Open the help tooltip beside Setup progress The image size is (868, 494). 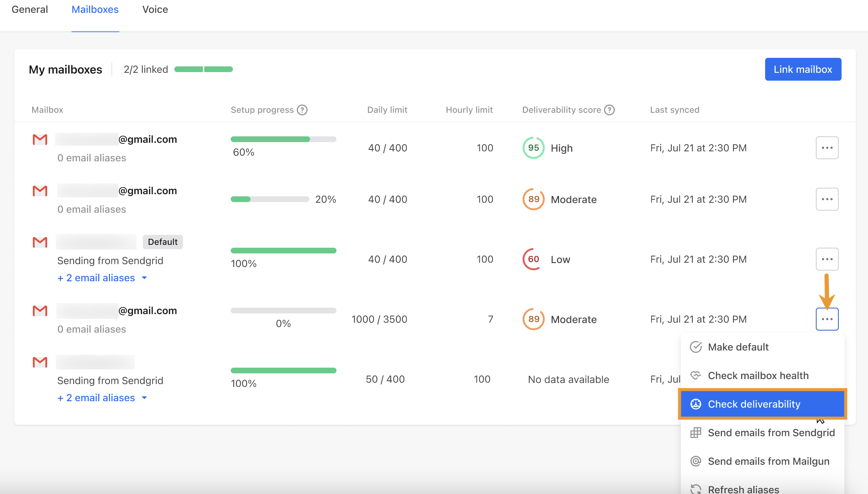tap(302, 110)
